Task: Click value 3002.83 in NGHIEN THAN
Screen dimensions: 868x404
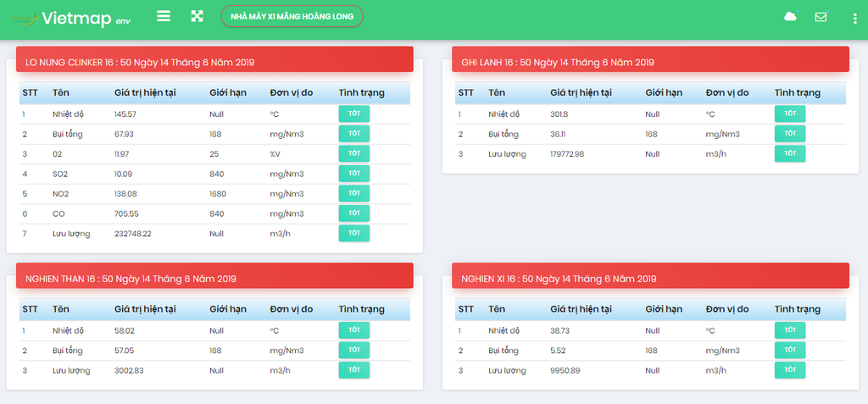Action: coord(129,370)
